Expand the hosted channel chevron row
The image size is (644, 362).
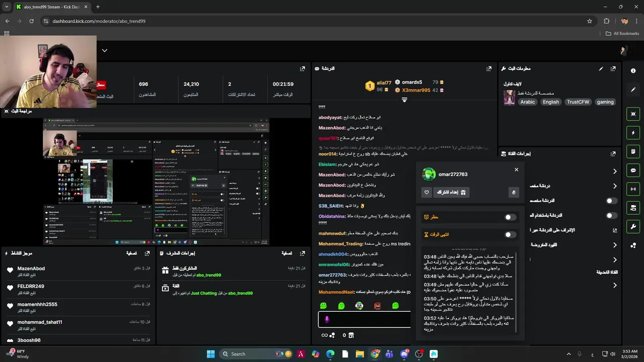click(x=614, y=286)
